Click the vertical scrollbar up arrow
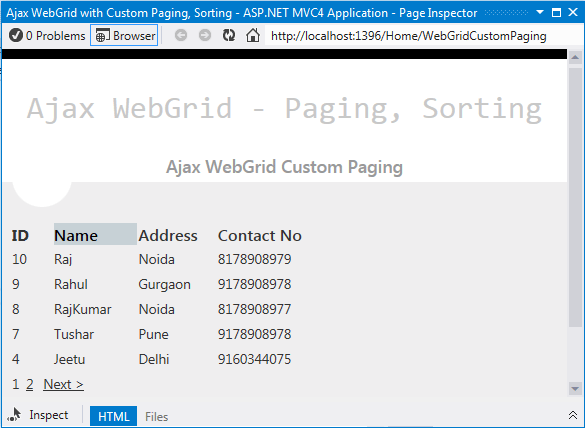 point(575,57)
